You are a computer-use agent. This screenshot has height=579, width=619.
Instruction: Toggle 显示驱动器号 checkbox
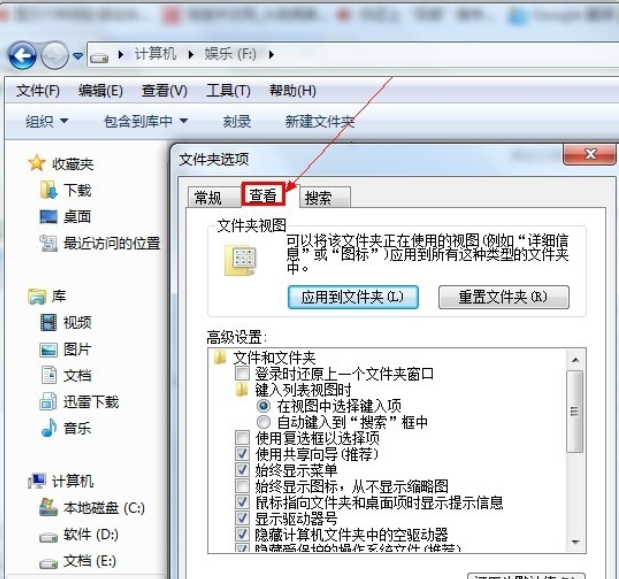click(242, 518)
